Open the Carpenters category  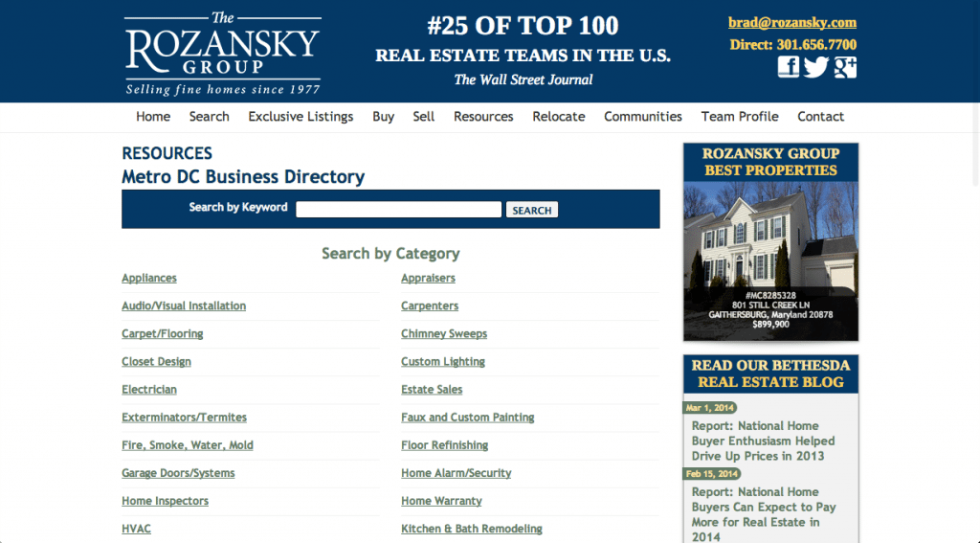[x=430, y=305]
